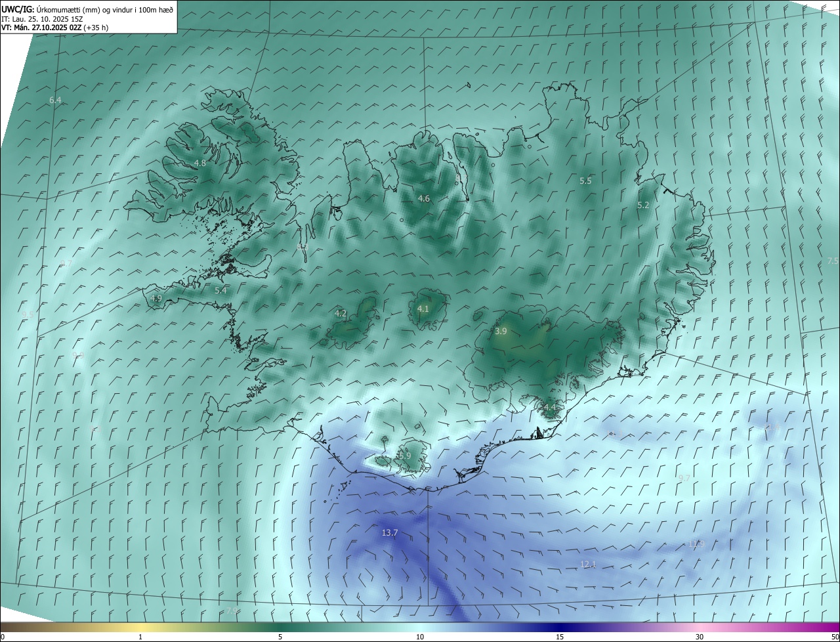Select the 4.1 value on Hofsjökull glacier
840x642 pixels.
(x=423, y=309)
